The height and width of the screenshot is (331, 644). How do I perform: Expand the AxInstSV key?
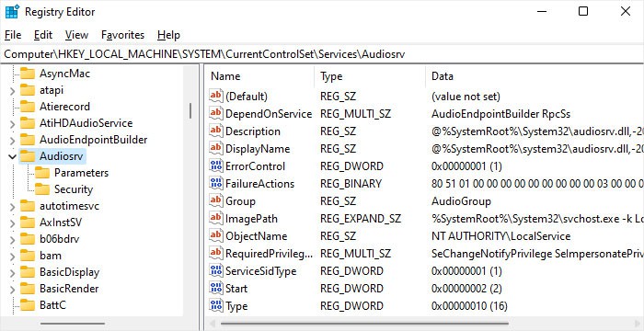click(12, 223)
